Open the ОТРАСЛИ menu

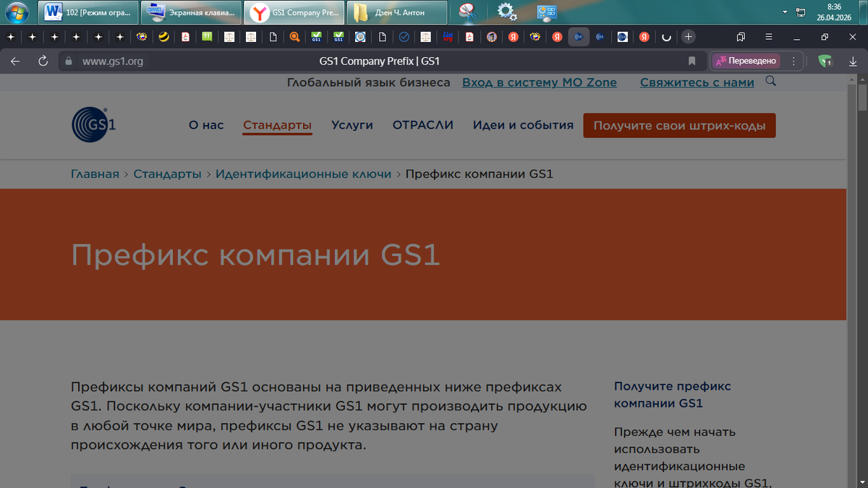pos(423,125)
